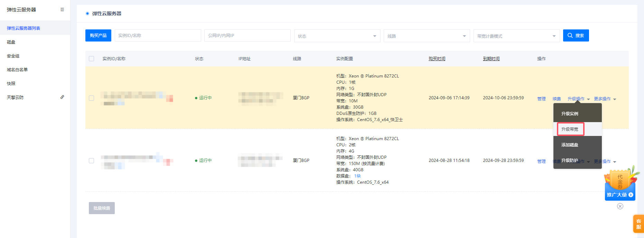
Task: Collapse the sidebar with the hamburger icon
Action: pyautogui.click(x=62, y=10)
